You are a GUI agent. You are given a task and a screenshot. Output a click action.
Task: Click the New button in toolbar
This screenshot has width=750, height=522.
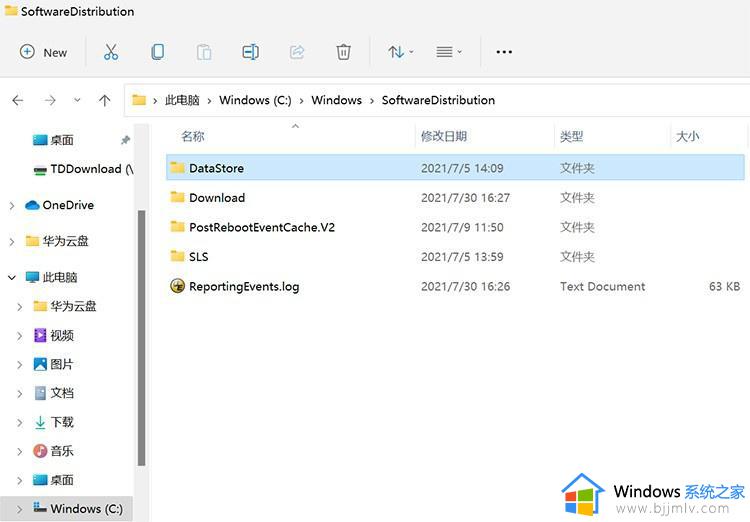(x=43, y=52)
